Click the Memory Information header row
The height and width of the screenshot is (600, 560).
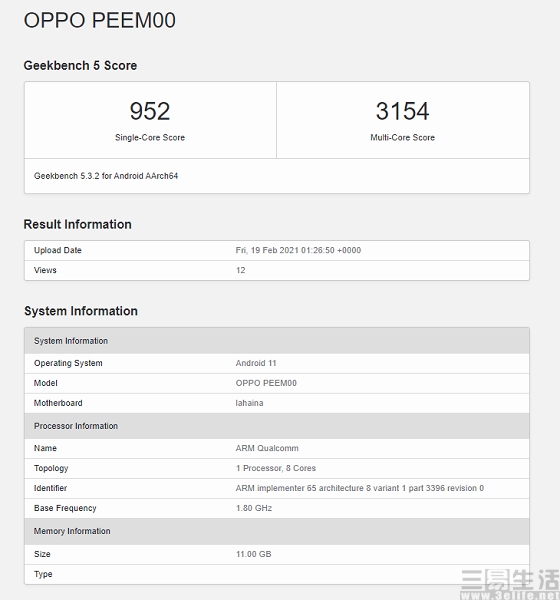tap(277, 531)
